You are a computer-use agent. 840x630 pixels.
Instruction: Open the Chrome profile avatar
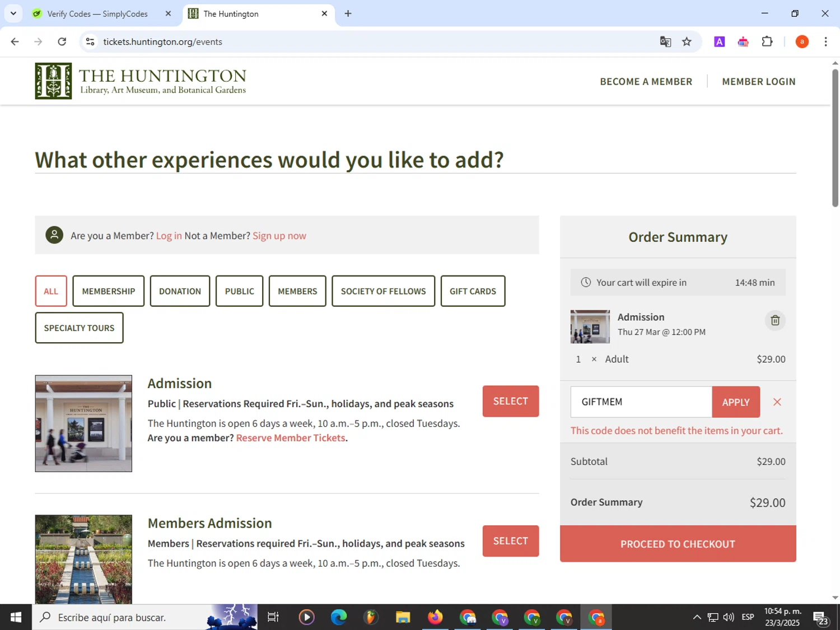[x=802, y=42]
